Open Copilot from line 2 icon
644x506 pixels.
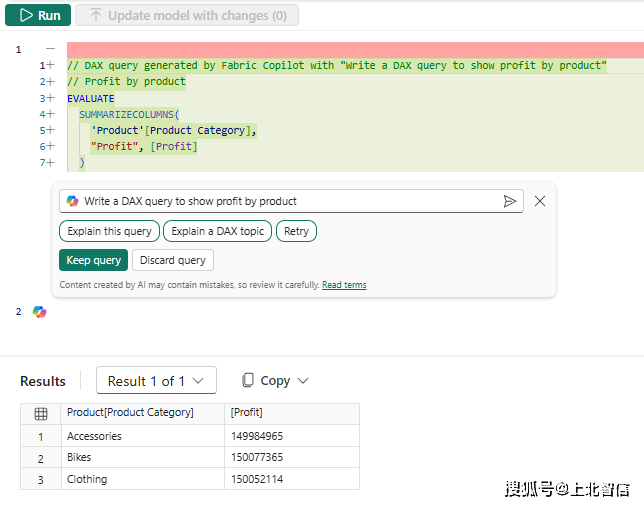pos(39,312)
